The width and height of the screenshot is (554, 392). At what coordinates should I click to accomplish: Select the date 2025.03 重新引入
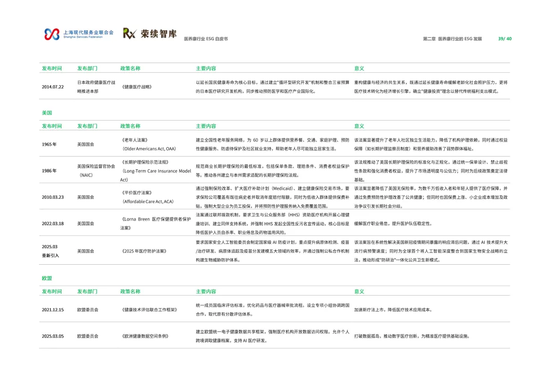(x=50, y=251)
